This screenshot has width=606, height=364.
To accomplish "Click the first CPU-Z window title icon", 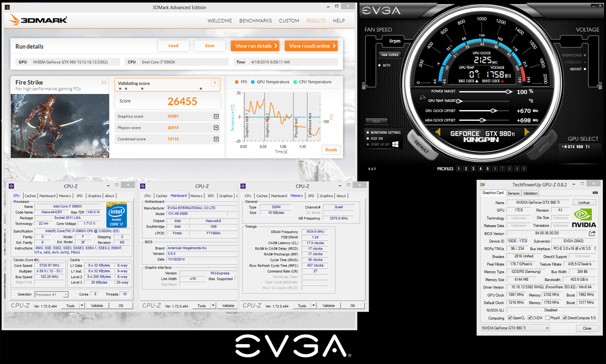I will point(11,186).
